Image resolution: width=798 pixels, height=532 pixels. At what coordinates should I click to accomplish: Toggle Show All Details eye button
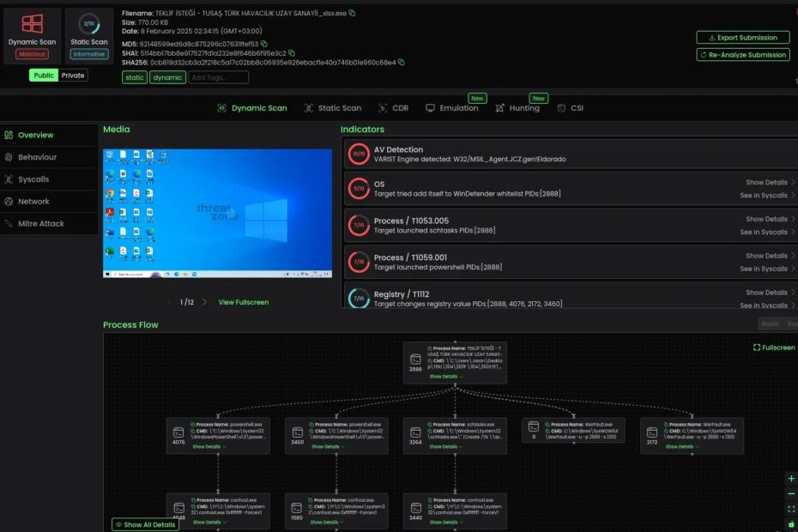(145, 524)
